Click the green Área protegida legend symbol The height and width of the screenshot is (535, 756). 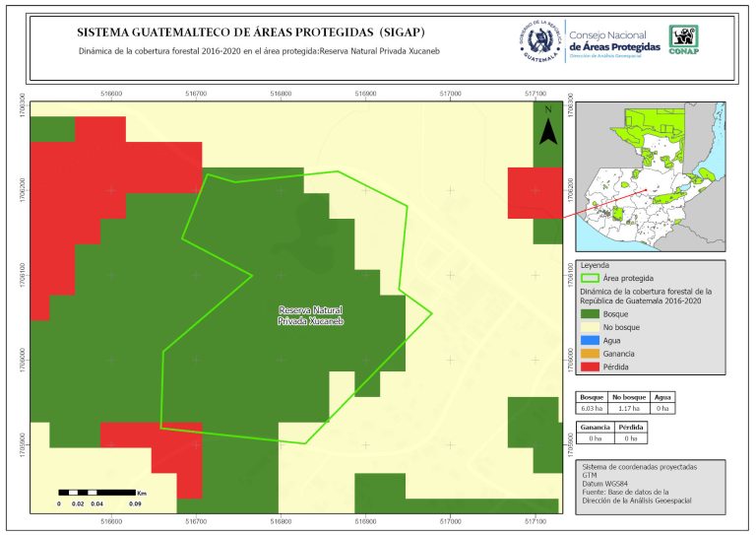591,279
